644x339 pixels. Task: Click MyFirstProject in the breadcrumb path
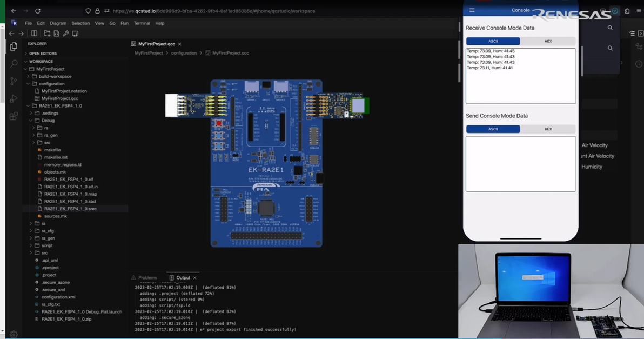pyautogui.click(x=149, y=53)
